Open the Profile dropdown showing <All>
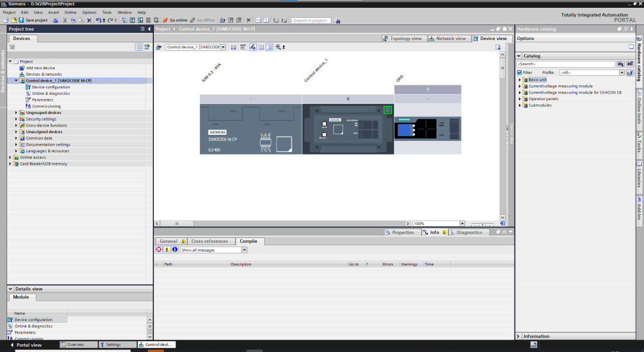The height and width of the screenshot is (352, 644). [x=622, y=73]
